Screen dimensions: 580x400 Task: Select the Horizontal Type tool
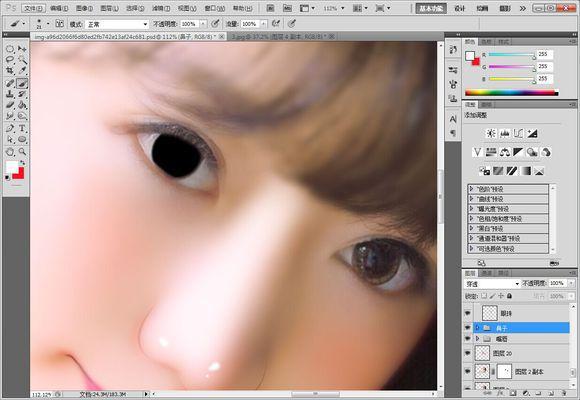(x=22, y=128)
